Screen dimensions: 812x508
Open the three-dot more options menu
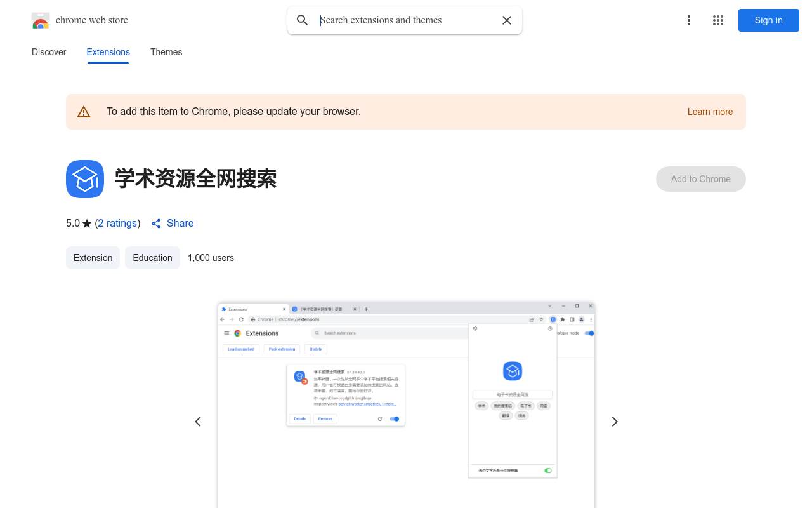click(689, 20)
